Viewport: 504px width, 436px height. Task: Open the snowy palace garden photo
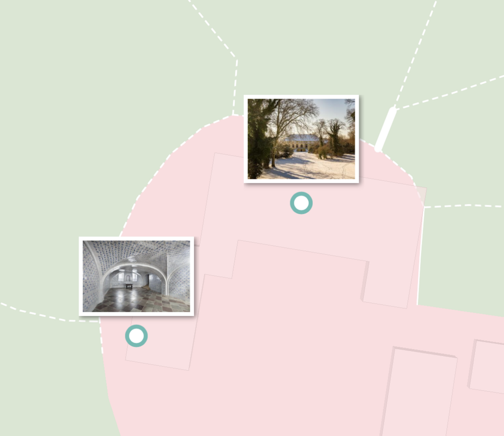coord(301,139)
